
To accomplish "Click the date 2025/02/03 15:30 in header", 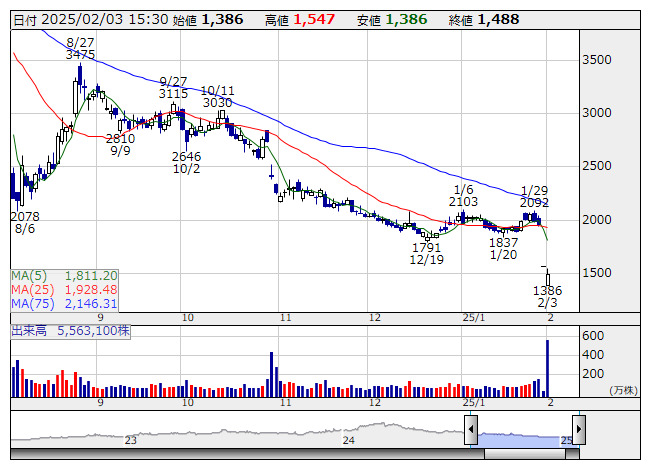I will 91,20.
